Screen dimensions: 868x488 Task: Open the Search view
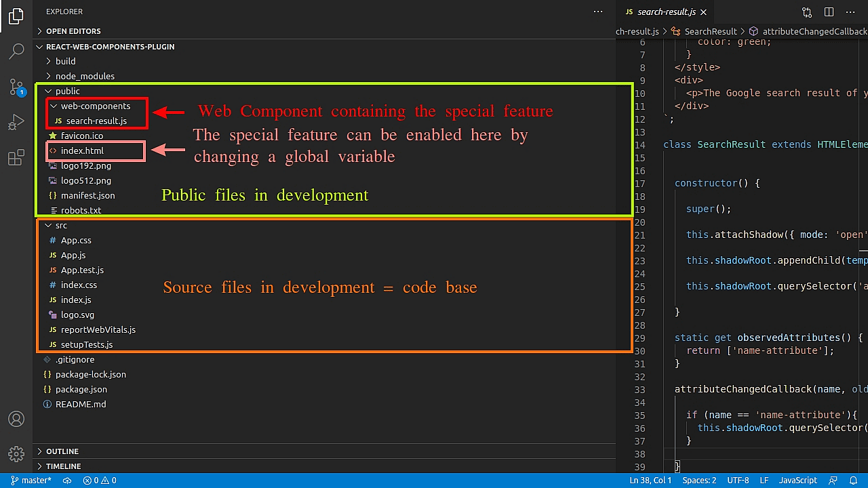point(16,52)
